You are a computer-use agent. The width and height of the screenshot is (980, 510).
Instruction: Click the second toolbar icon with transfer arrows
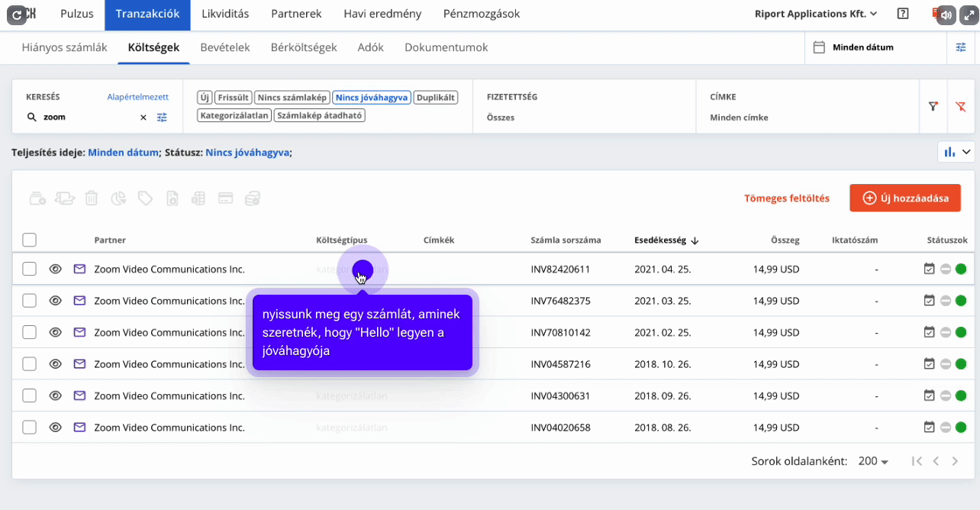click(x=66, y=199)
